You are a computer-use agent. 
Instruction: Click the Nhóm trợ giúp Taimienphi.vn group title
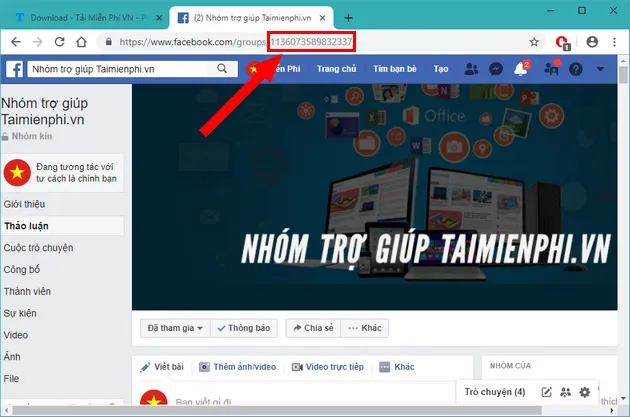[45, 111]
